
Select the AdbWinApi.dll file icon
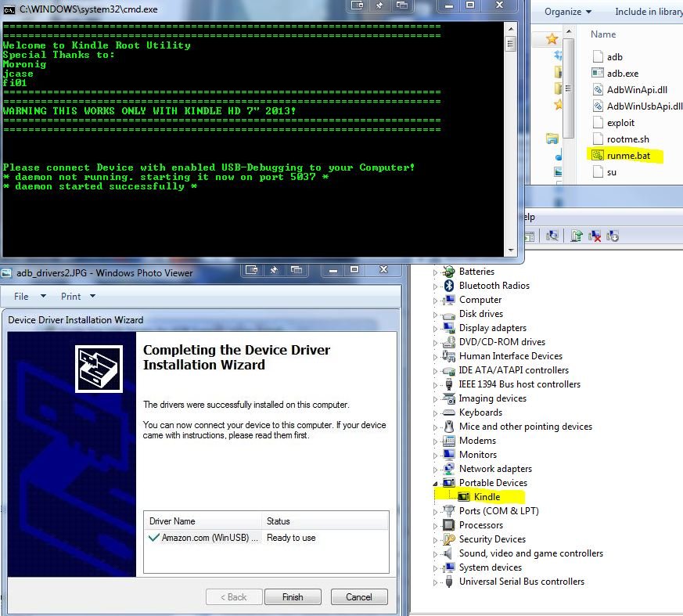(x=598, y=90)
